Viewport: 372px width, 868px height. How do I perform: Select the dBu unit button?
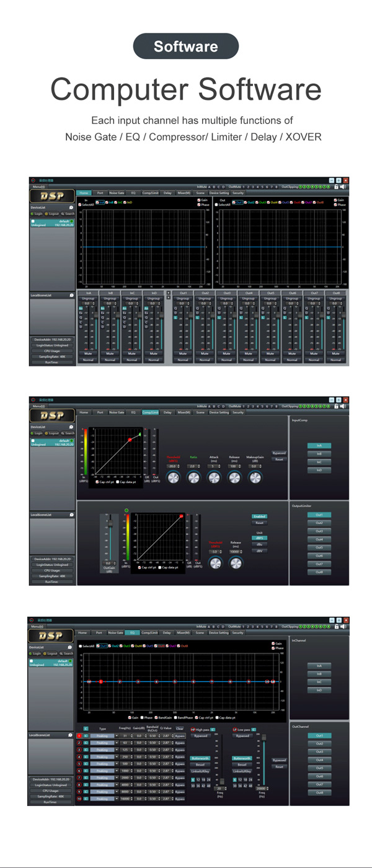tap(259, 544)
